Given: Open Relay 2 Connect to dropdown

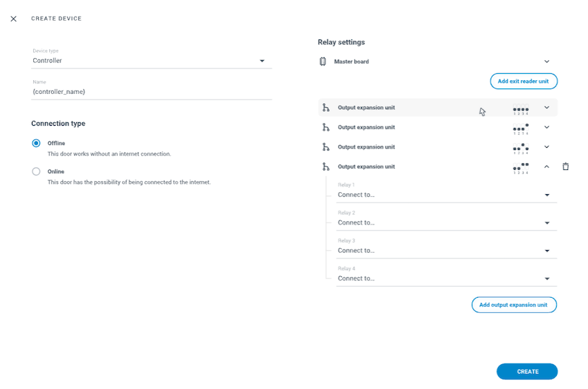Looking at the screenshot, I should coord(447,222).
